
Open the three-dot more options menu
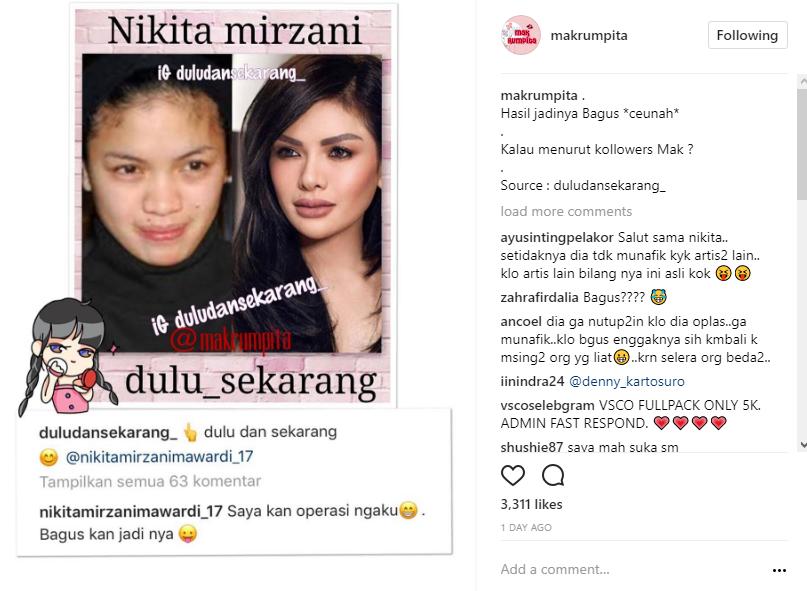tap(779, 570)
